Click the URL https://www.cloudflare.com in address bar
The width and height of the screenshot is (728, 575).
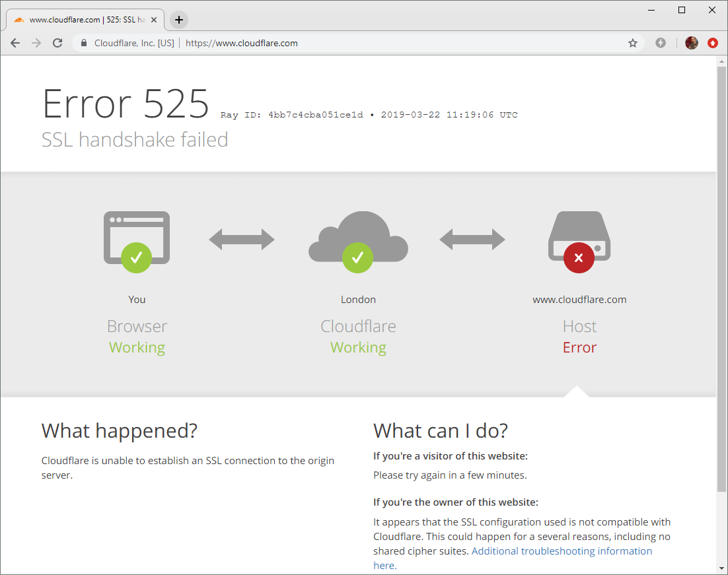pyautogui.click(x=241, y=43)
